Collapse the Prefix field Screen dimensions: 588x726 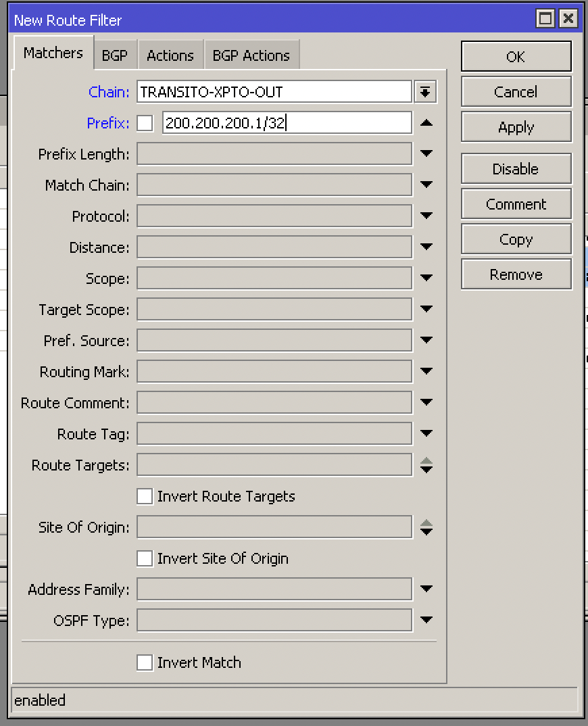[426, 123]
